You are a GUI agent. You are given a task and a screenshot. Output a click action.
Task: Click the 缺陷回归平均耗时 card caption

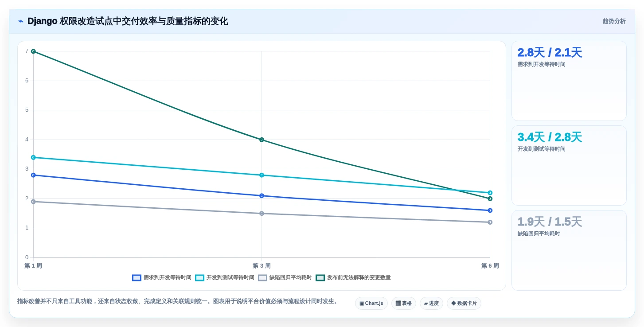pyautogui.click(x=539, y=234)
